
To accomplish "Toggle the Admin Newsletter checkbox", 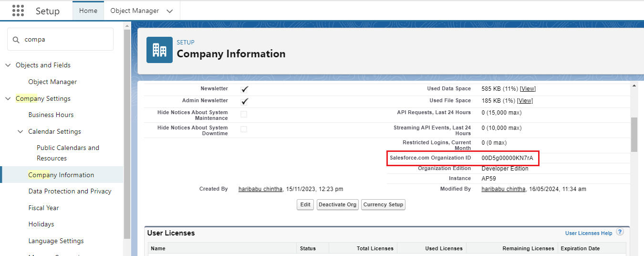I will (244, 101).
